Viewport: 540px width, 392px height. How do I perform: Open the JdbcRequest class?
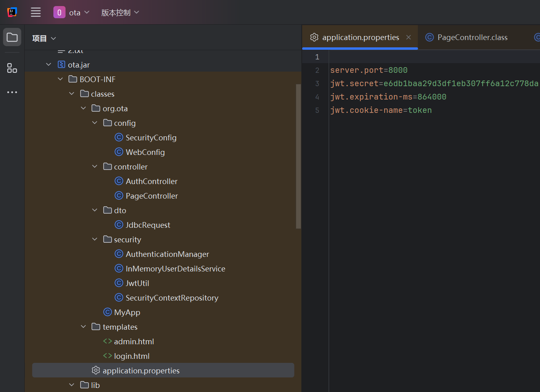[148, 225]
